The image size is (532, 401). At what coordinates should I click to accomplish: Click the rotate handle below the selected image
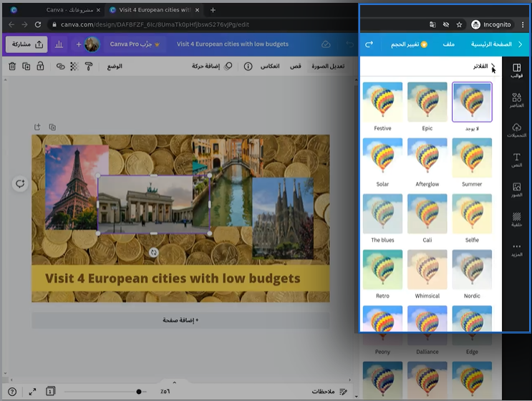point(154,252)
